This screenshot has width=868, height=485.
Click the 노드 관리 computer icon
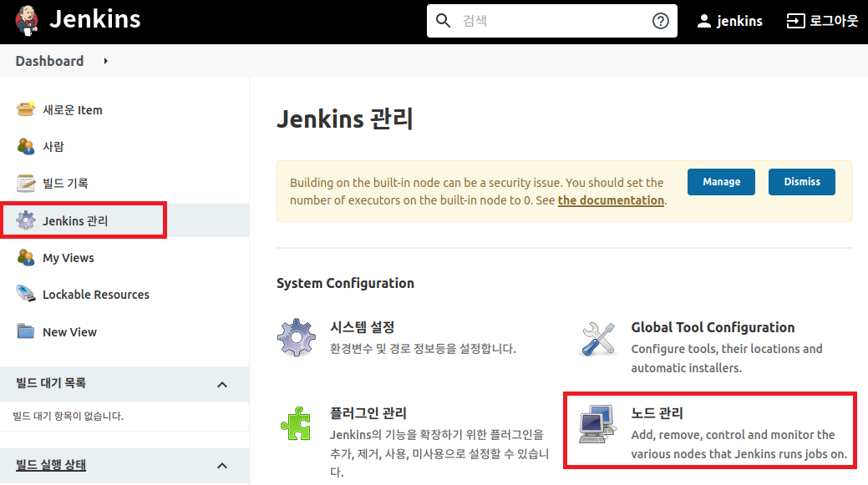coord(598,424)
